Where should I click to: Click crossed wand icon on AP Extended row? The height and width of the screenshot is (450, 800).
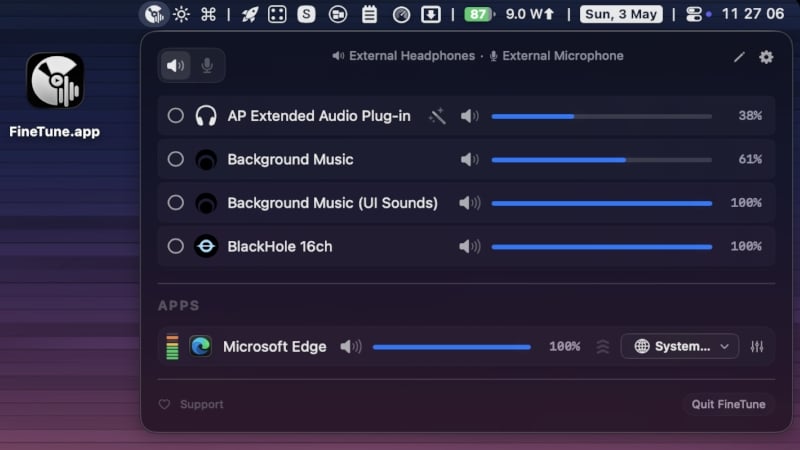(437, 116)
